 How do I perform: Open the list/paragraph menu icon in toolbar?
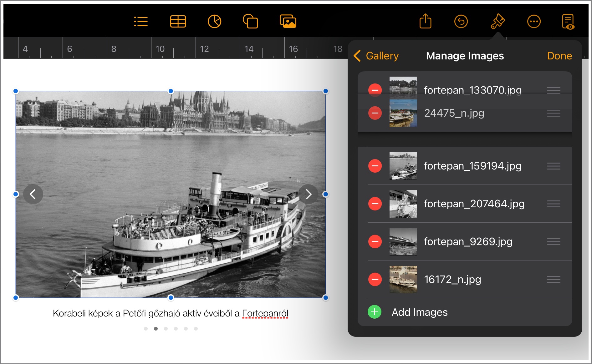[141, 22]
